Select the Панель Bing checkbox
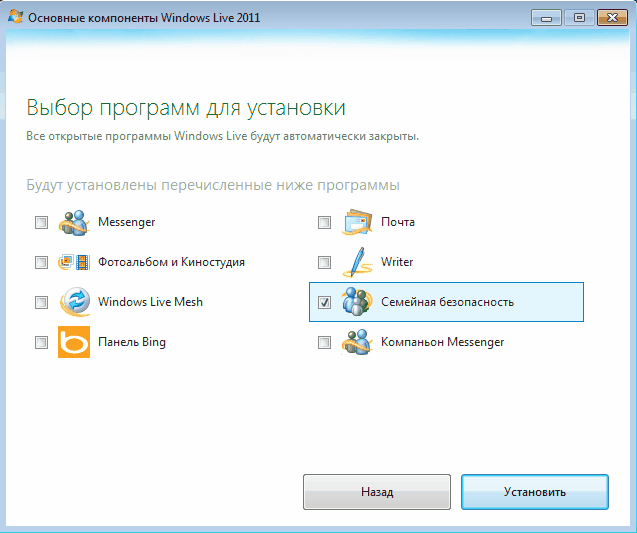This screenshot has height=533, width=637. point(41,342)
